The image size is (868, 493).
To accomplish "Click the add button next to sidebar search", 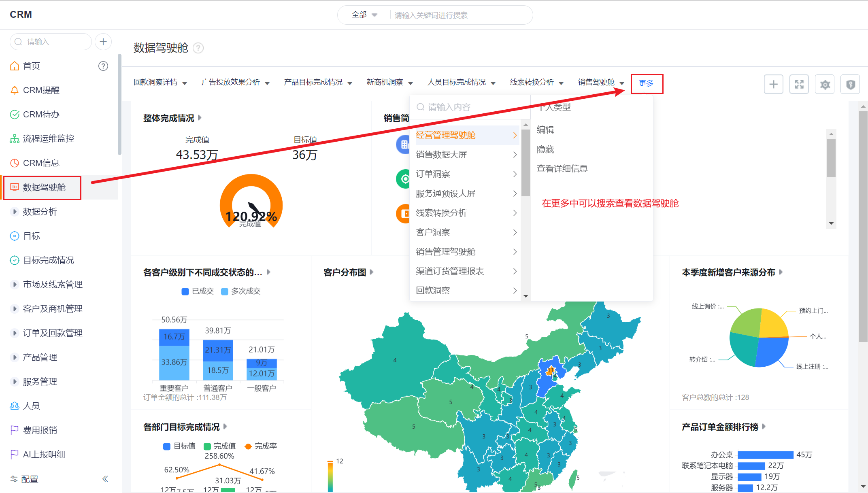I will click(103, 42).
